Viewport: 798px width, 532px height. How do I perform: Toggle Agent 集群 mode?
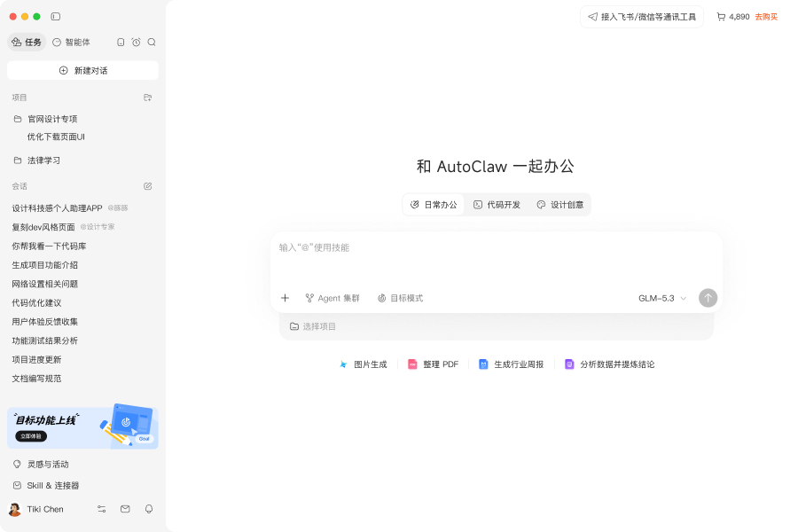[x=332, y=298]
